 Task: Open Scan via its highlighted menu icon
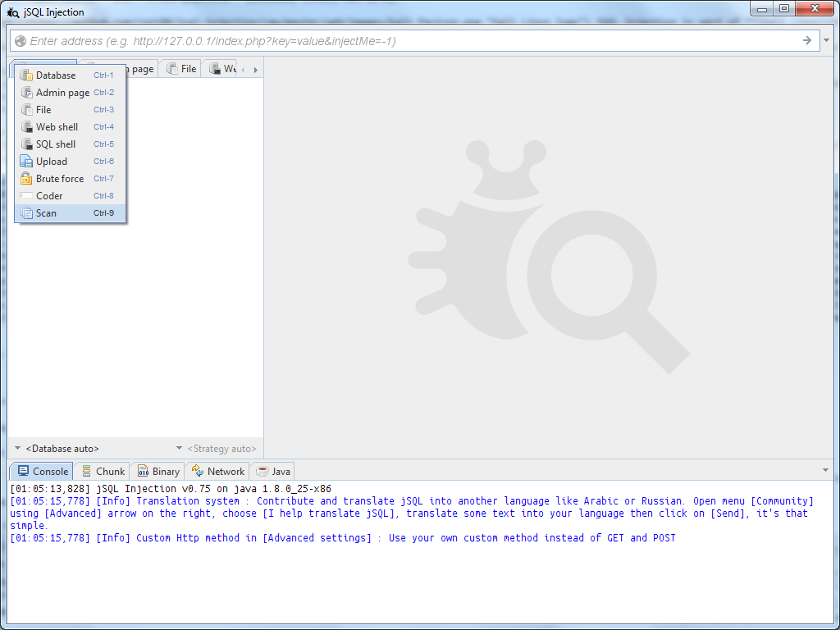click(x=27, y=212)
